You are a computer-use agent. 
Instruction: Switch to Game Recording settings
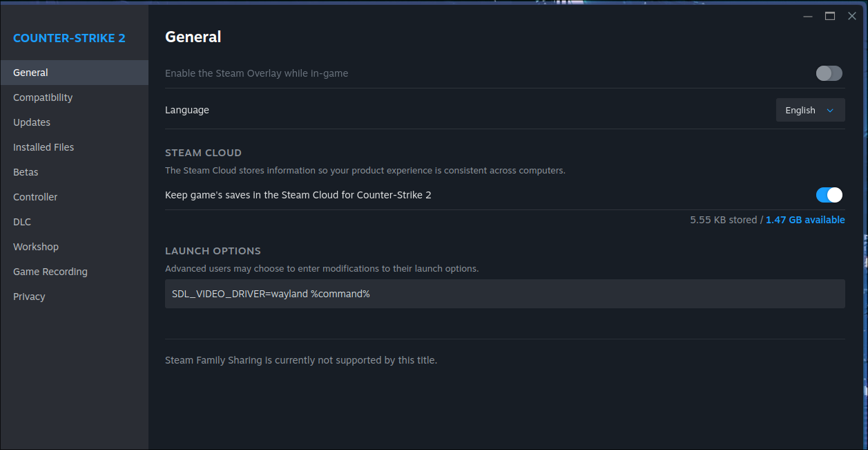click(x=74, y=272)
